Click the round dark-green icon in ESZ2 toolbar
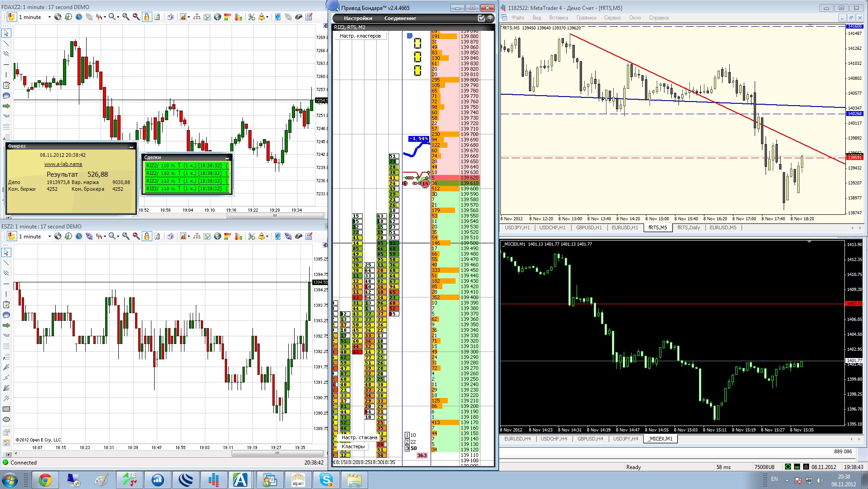 [x=218, y=237]
